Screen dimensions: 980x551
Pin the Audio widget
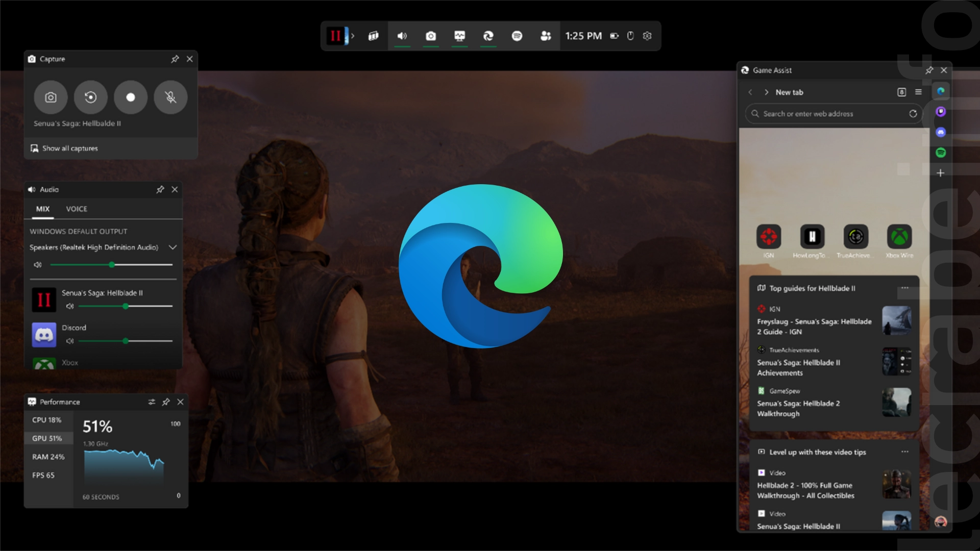coord(160,189)
